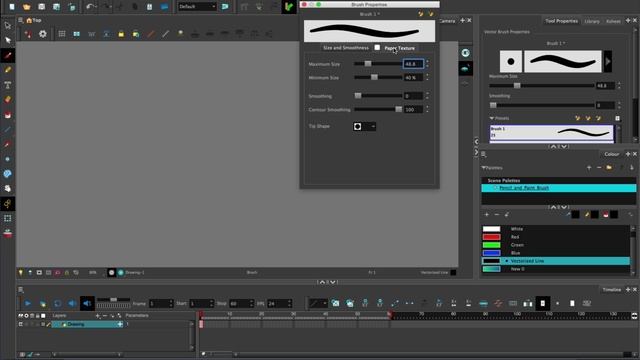Viewport: 640px width, 360px height.
Task: Select the Pencil and Paint Brush palette
Action: 559,188
